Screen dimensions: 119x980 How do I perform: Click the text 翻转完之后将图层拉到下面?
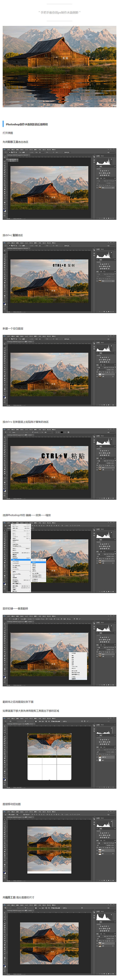point(18,702)
